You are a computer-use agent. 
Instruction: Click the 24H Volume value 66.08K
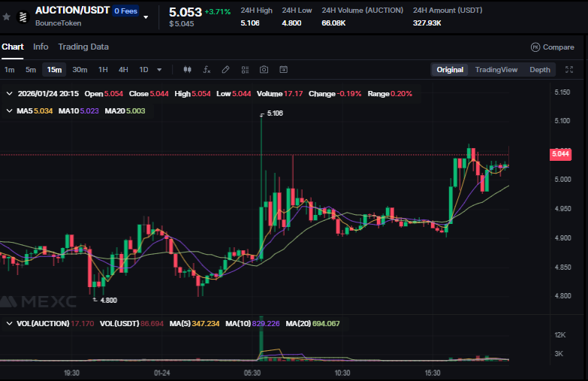(333, 23)
